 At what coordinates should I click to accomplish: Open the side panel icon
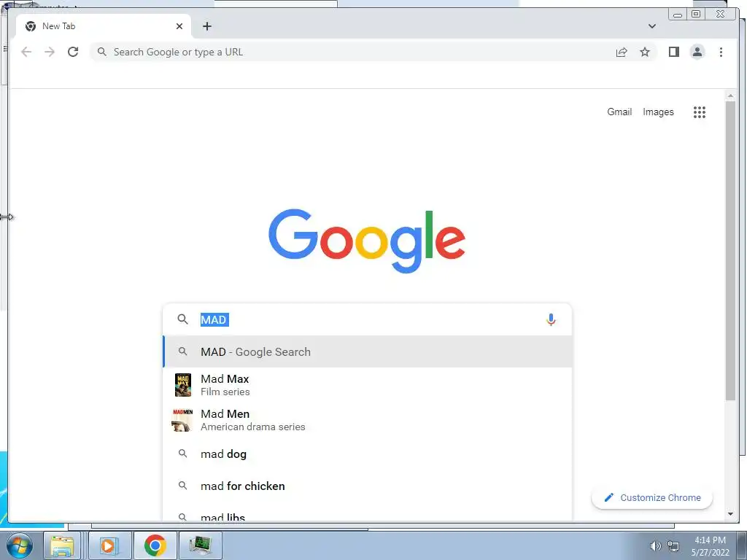click(673, 52)
